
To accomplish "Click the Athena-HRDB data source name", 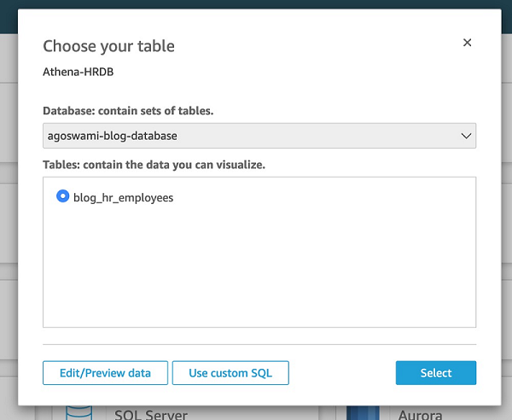I will click(x=79, y=72).
